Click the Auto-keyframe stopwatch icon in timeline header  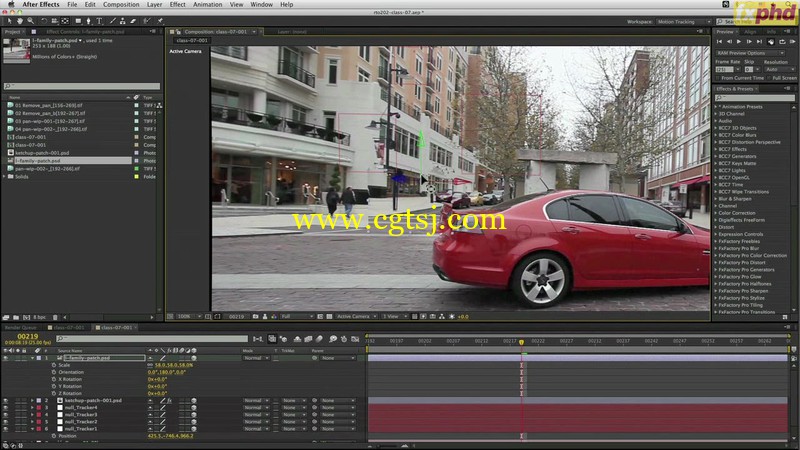(x=344, y=339)
